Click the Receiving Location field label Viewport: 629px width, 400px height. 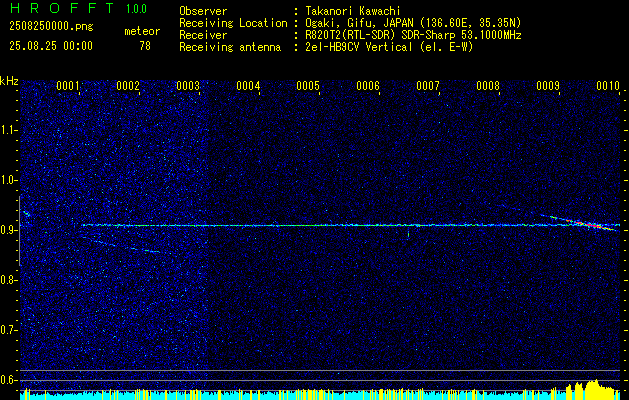coord(233,23)
